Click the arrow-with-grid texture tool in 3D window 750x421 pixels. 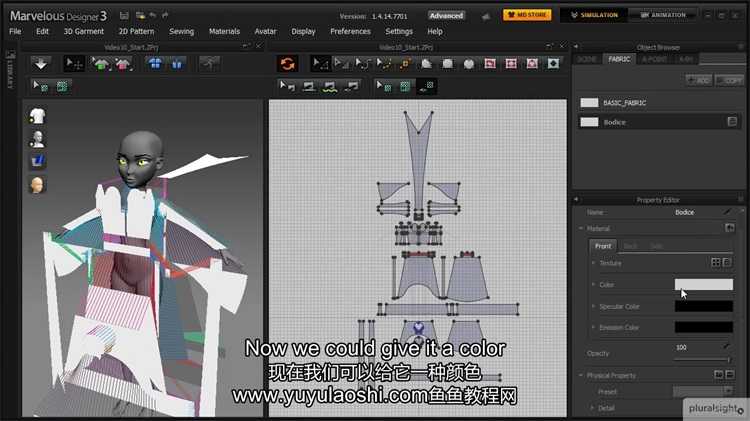click(x=40, y=86)
